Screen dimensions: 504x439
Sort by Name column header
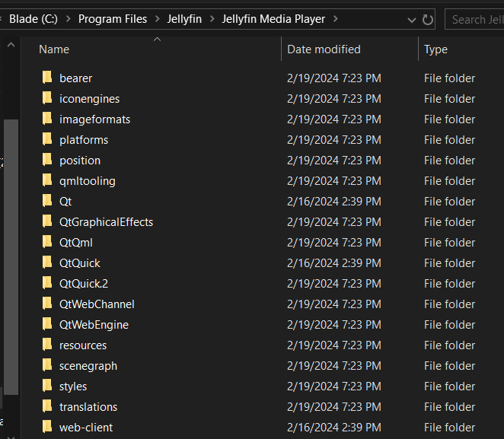[x=54, y=49]
